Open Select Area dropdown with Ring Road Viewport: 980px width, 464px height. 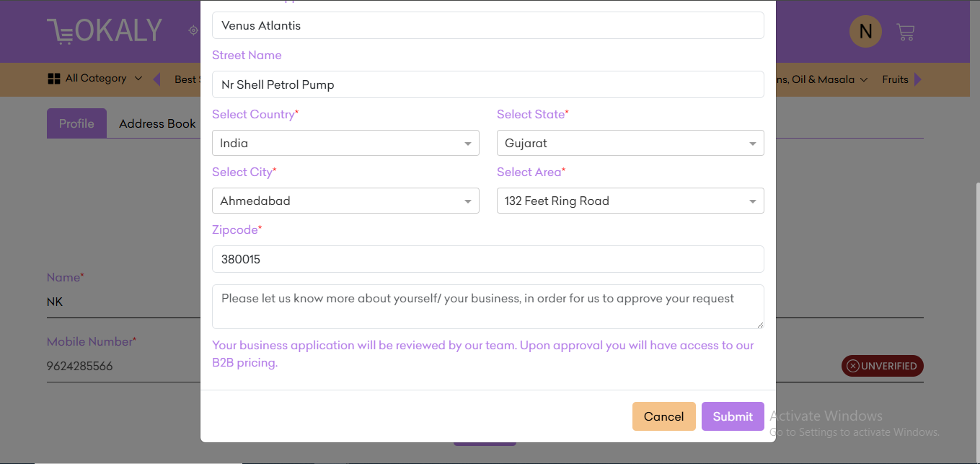click(x=630, y=201)
